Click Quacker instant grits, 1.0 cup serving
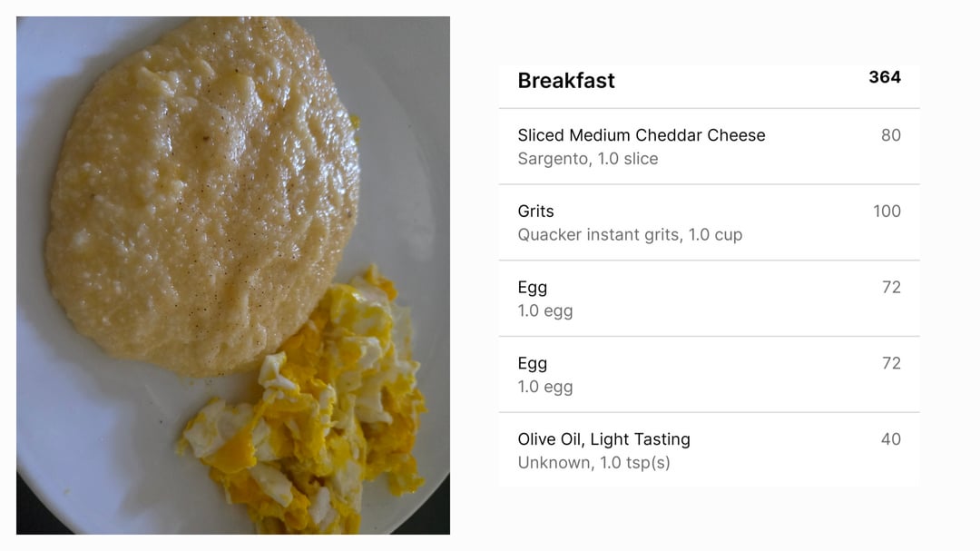Viewport: 980px width, 551px height. pyautogui.click(x=630, y=235)
